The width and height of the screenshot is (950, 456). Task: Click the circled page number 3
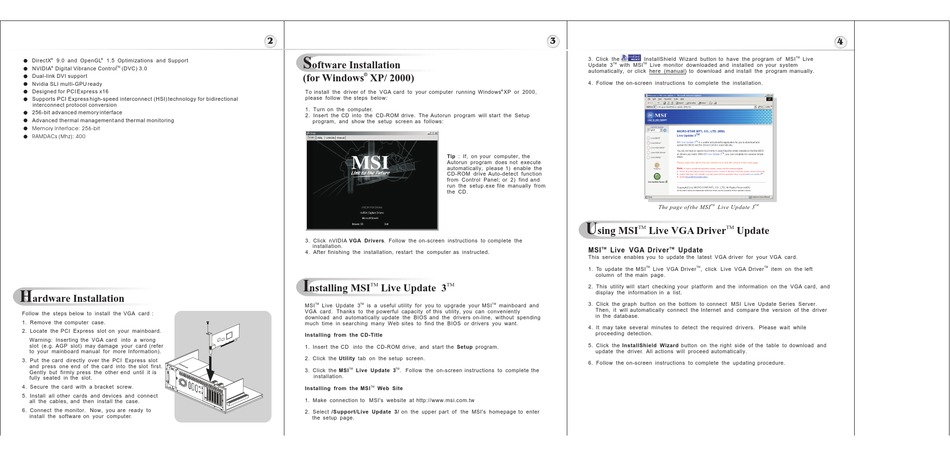click(553, 41)
